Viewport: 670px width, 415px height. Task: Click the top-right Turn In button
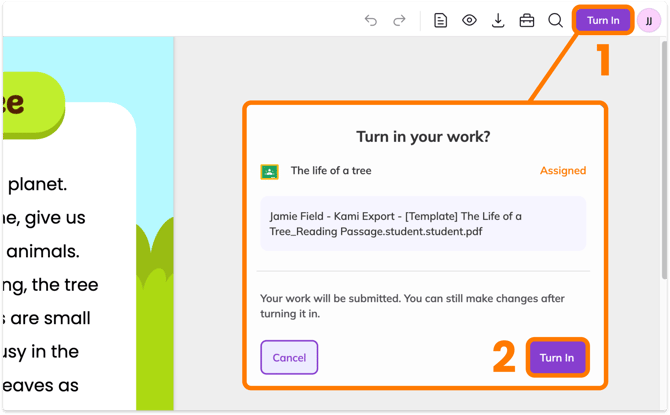(x=603, y=20)
